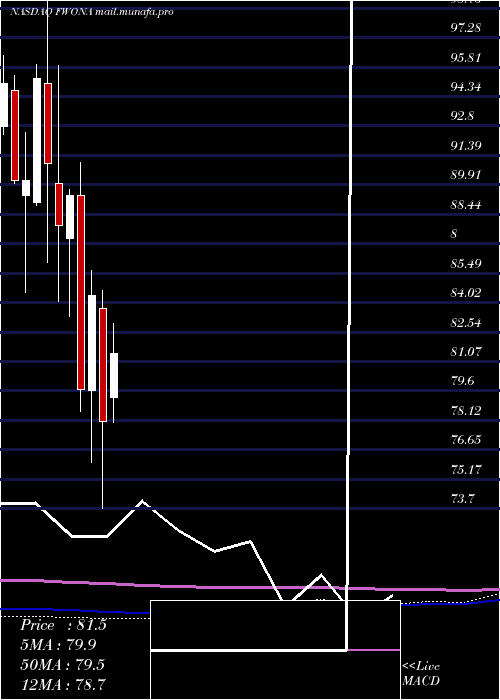500x700 pixels.
Task: Select the 89.91 price axis label
Action: (x=466, y=175)
